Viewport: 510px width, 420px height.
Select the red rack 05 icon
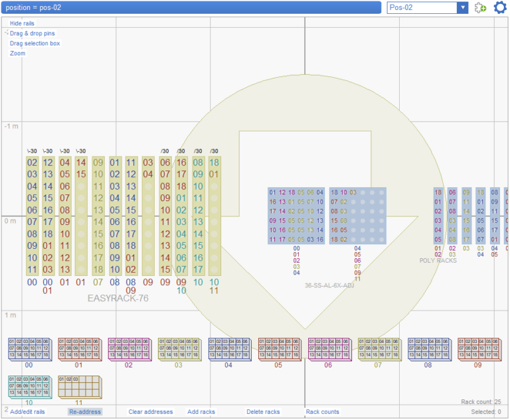(x=278, y=348)
